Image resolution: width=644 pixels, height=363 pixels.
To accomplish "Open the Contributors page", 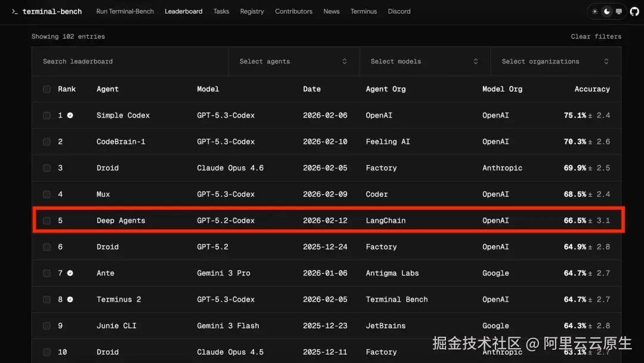I will point(293,11).
